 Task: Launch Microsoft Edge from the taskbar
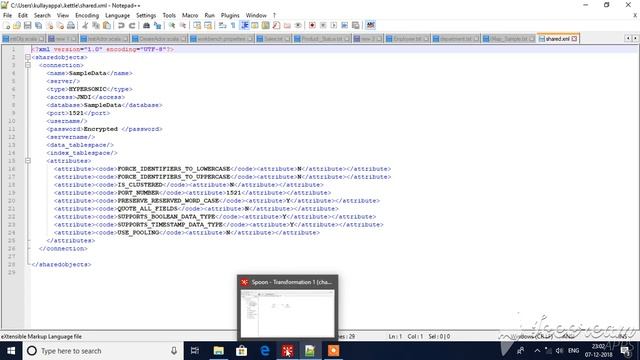pyautogui.click(x=264, y=351)
